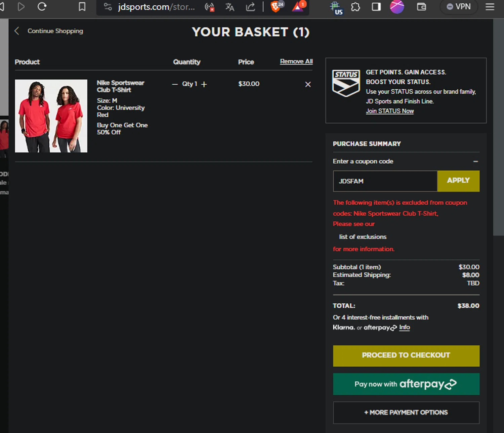Open the list of exclusions link
This screenshot has height=433, width=504.
(x=363, y=237)
